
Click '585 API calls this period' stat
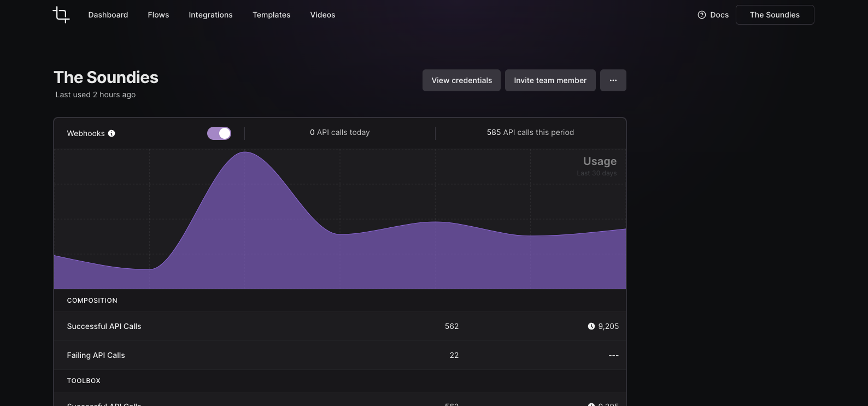pos(530,132)
